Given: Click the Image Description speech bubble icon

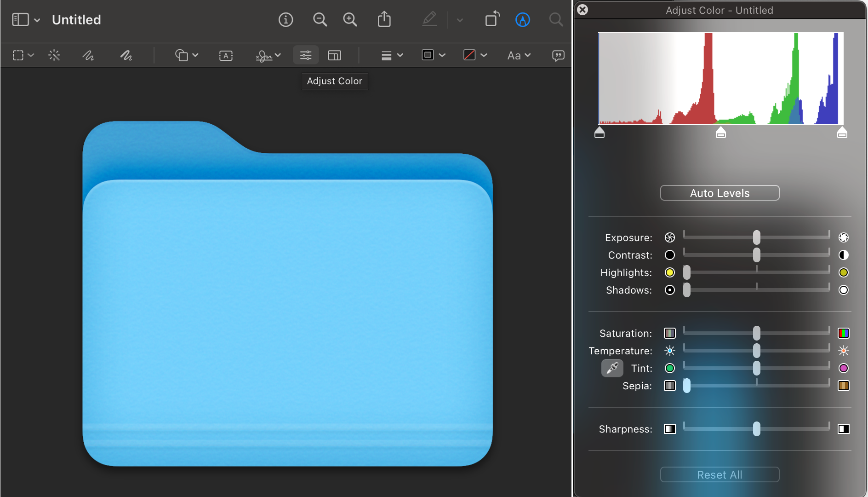Looking at the screenshot, I should tap(558, 56).
